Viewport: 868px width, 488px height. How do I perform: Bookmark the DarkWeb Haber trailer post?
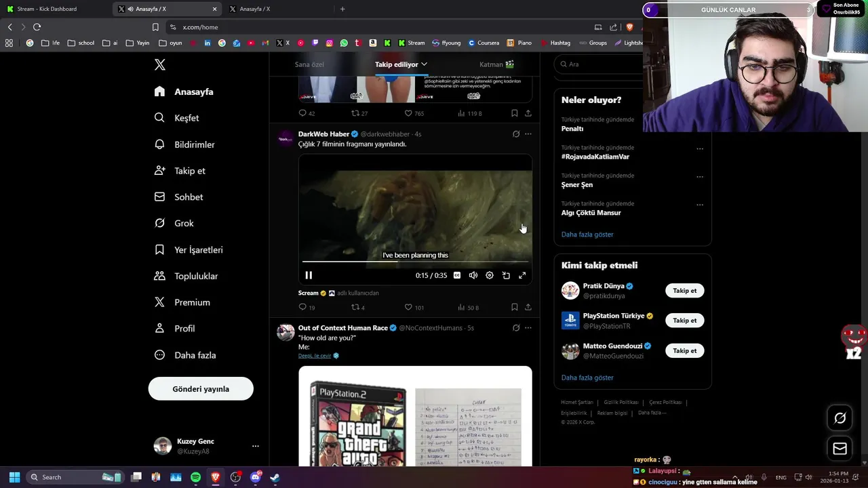pos(515,307)
